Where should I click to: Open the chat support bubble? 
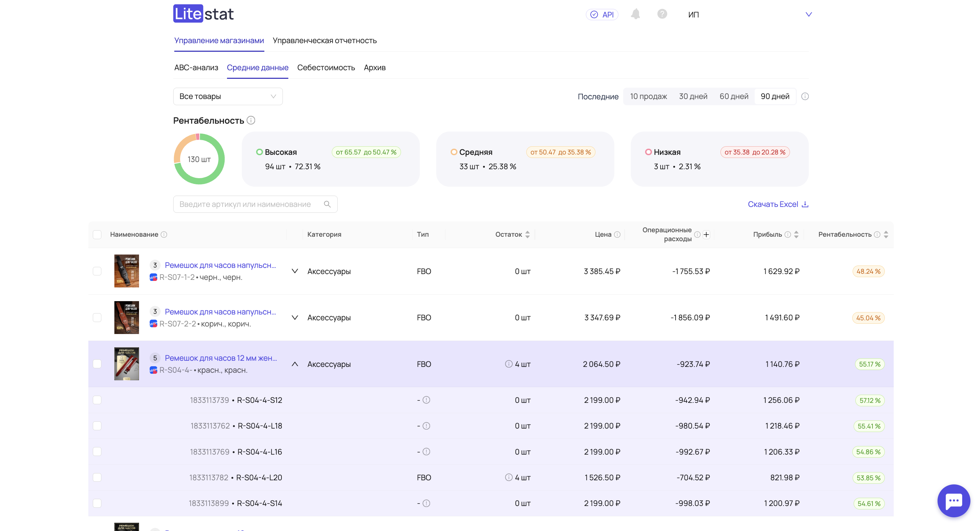coord(953,500)
